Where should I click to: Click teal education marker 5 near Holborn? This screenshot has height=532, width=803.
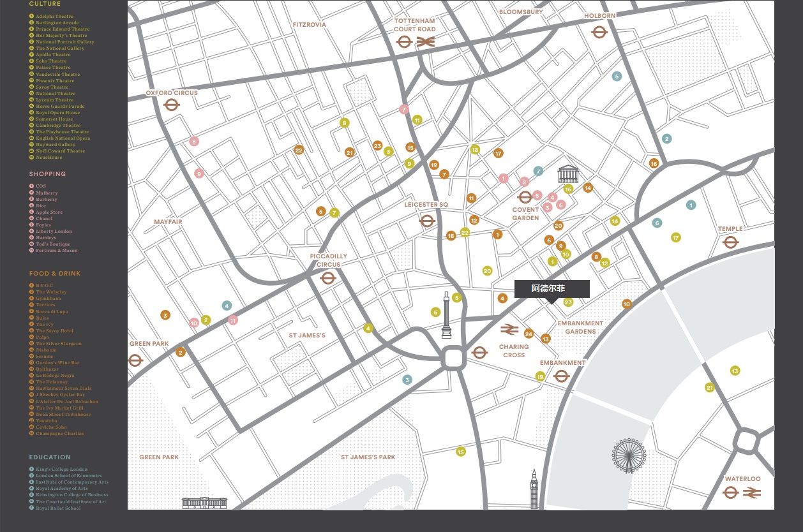point(617,77)
